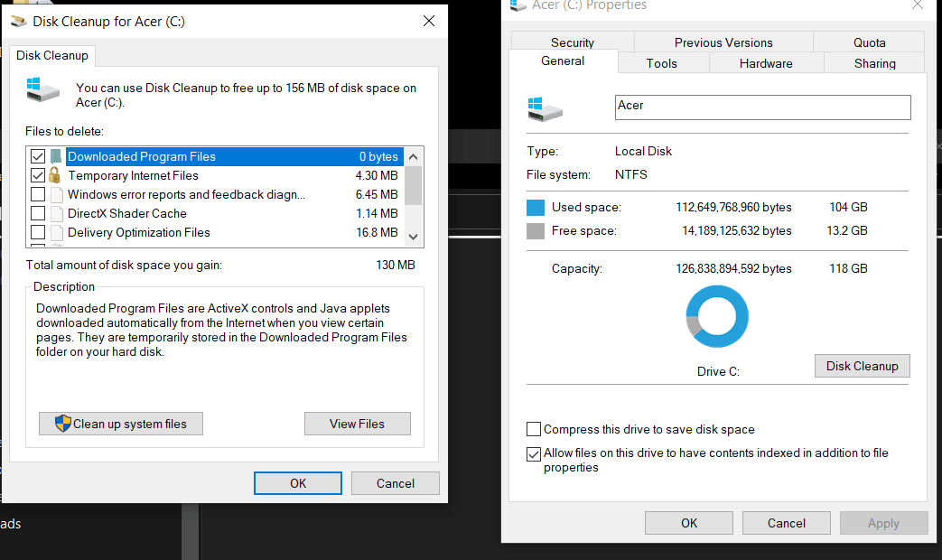Click the shield icon on Clean up system files
Screen dimensions: 942x560
pyautogui.click(x=62, y=423)
